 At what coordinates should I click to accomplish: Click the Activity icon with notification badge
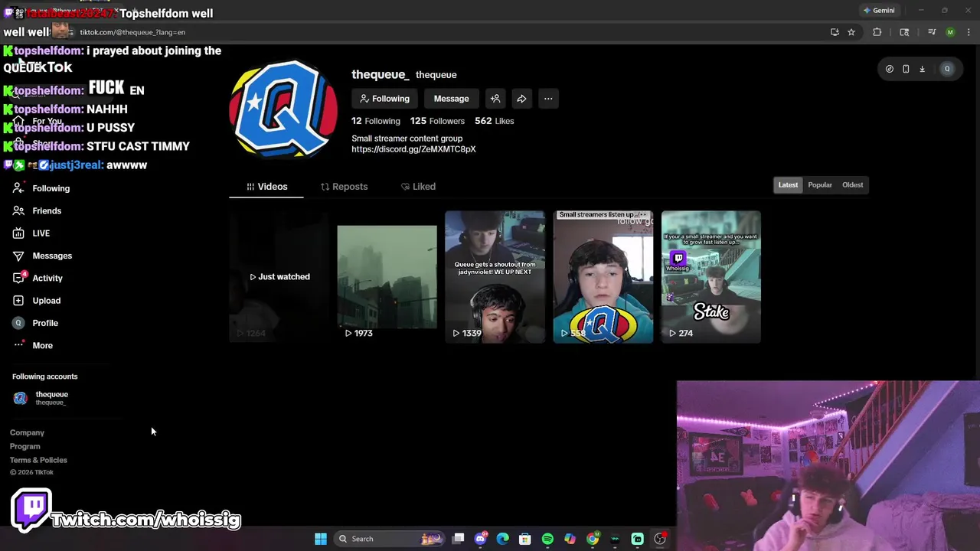pos(19,277)
